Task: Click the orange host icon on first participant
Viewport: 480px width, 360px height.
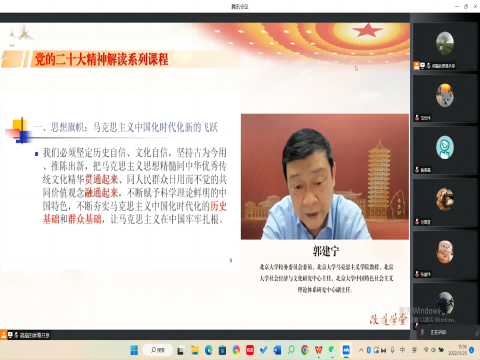Action: coord(417,66)
